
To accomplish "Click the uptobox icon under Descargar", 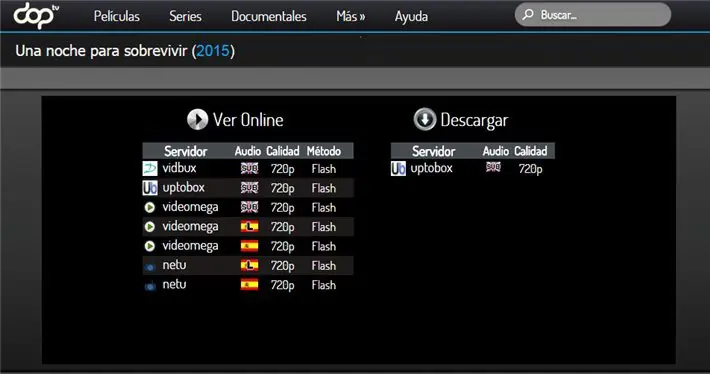I will pos(398,168).
